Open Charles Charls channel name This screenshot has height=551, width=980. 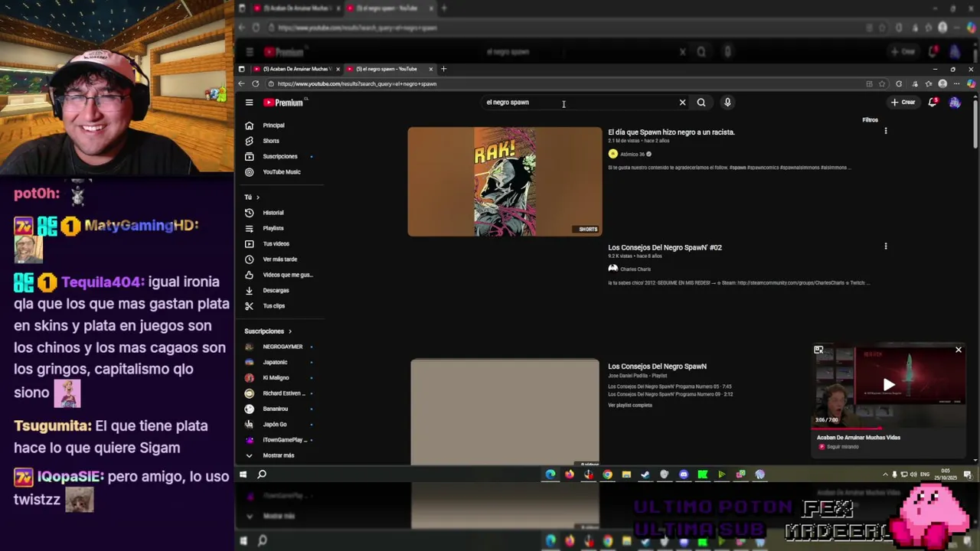[x=635, y=269]
